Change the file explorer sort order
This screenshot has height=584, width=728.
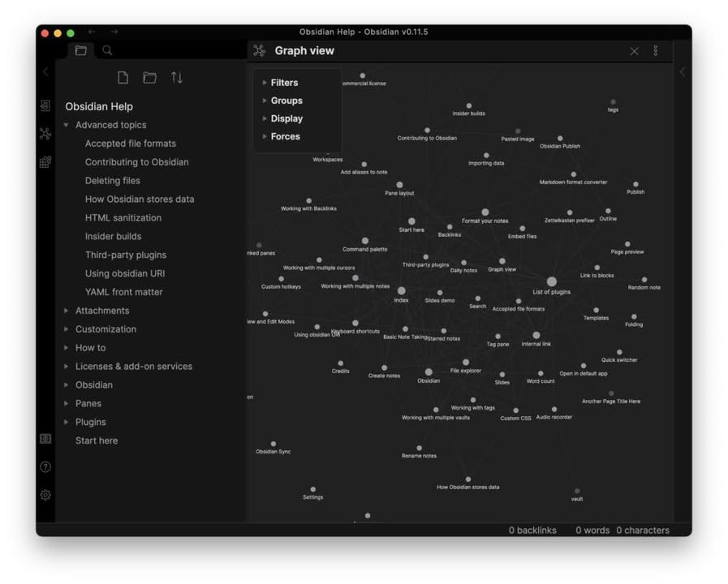177,78
